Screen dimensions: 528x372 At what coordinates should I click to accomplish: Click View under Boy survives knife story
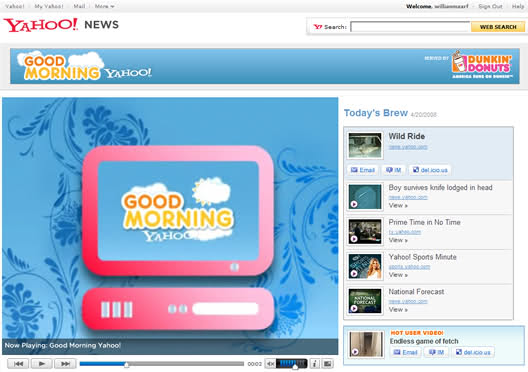(x=398, y=205)
